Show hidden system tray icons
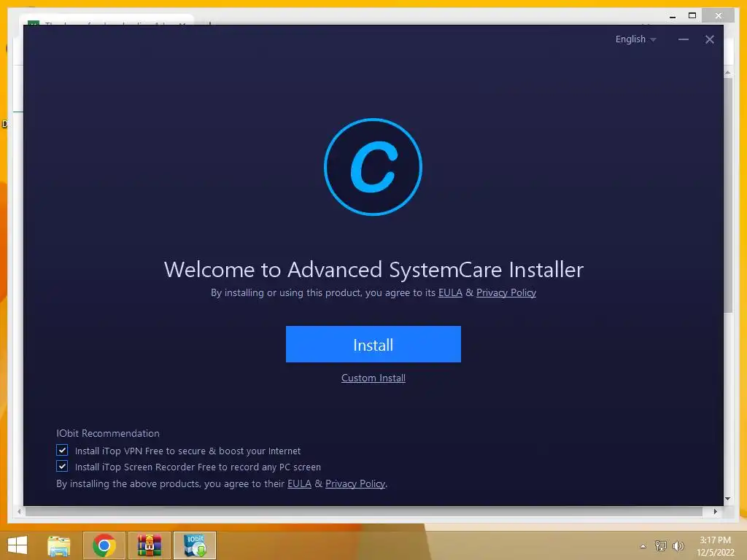The image size is (747, 560). (643, 546)
